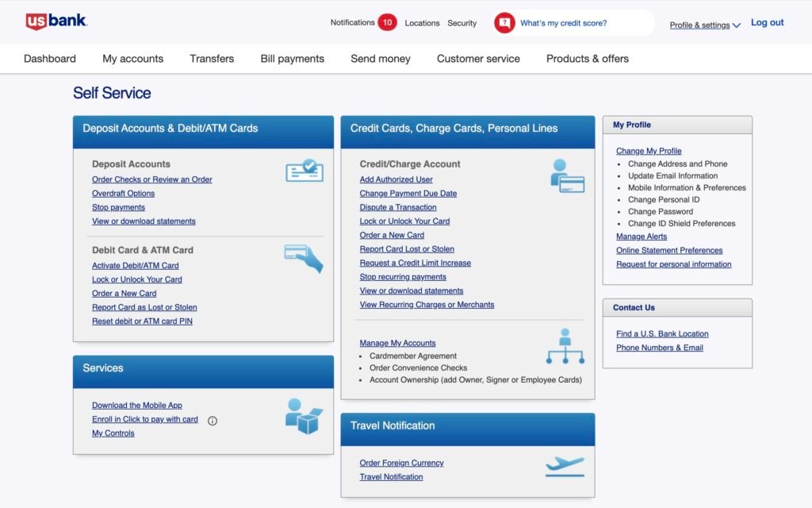Click the account hierarchy icon beside Manage My Accounts
The height and width of the screenshot is (508, 812).
(x=565, y=346)
